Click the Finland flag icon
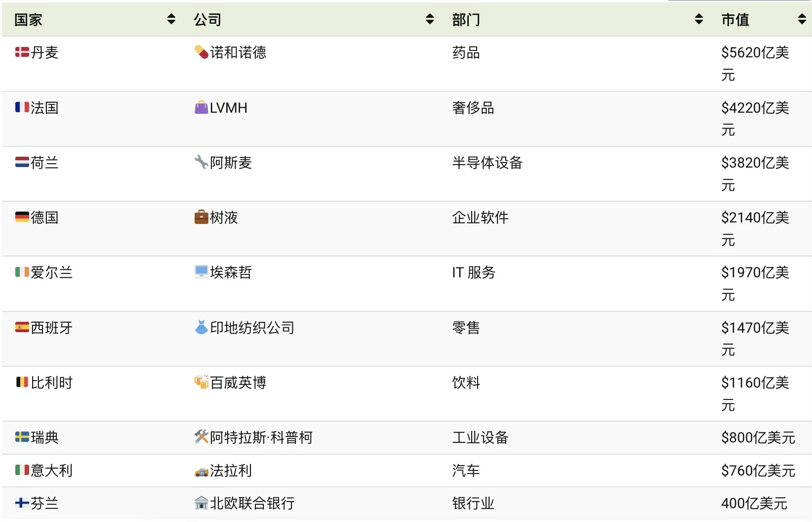 pyautogui.click(x=22, y=503)
